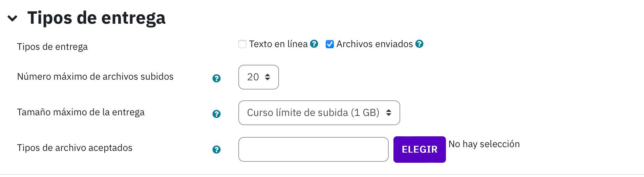Enable the Texto en línea checkbox
Screen dimensions: 644x177
242,44
